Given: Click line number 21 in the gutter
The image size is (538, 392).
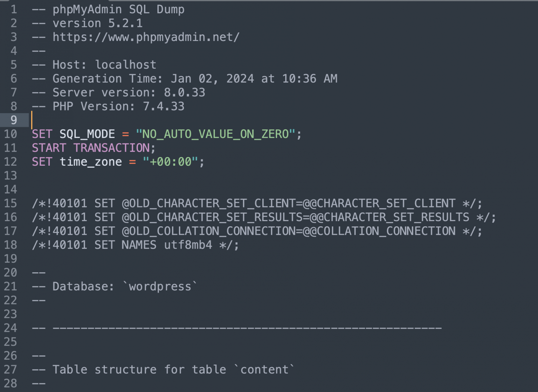Looking at the screenshot, I should point(11,287).
